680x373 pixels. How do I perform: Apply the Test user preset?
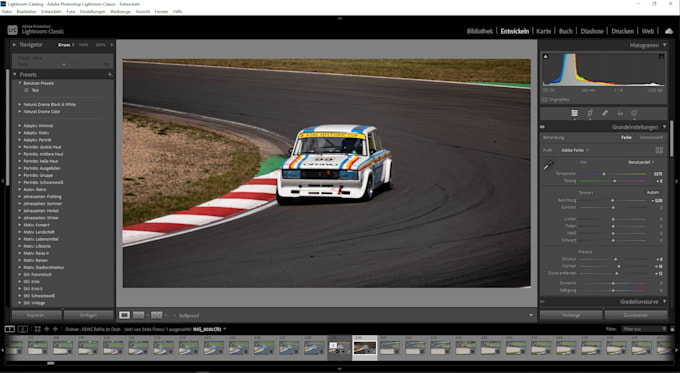[x=36, y=90]
